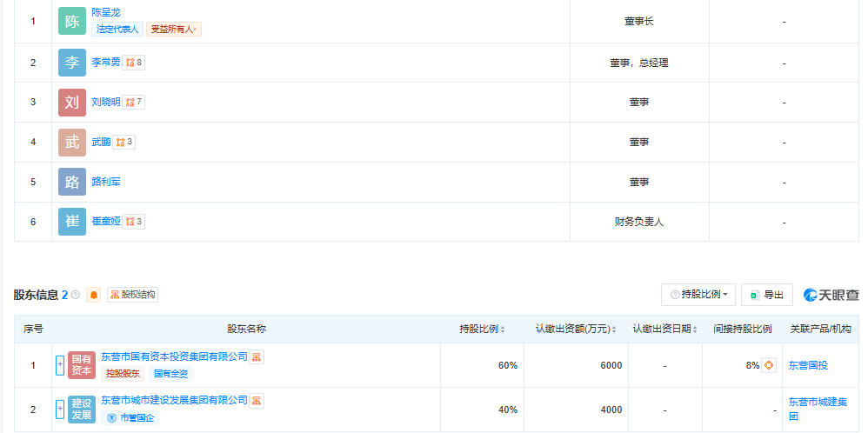The height and width of the screenshot is (433, 868).
Task: Open 东营市城市建设发展集团有限公司 link
Action: point(174,400)
